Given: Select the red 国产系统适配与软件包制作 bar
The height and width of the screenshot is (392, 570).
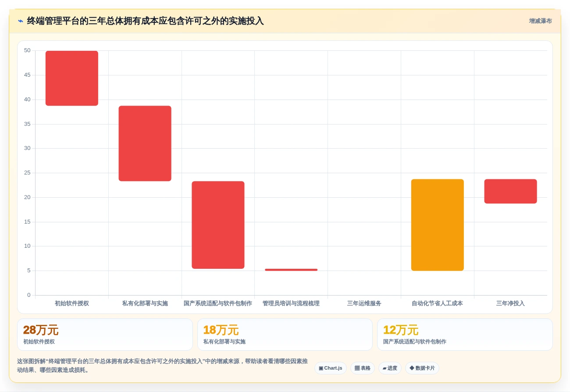Looking at the screenshot, I should pyautogui.click(x=218, y=225).
